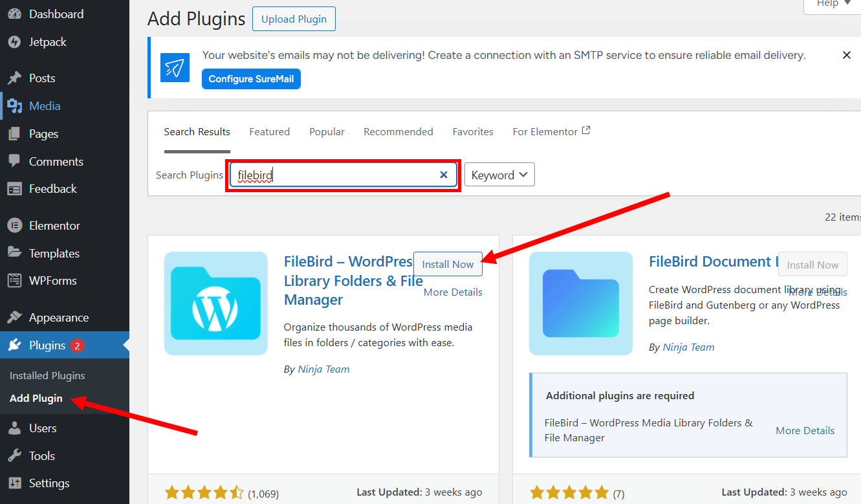The image size is (861, 504).
Task: Open Tools using the wrench icon
Action: 16,455
